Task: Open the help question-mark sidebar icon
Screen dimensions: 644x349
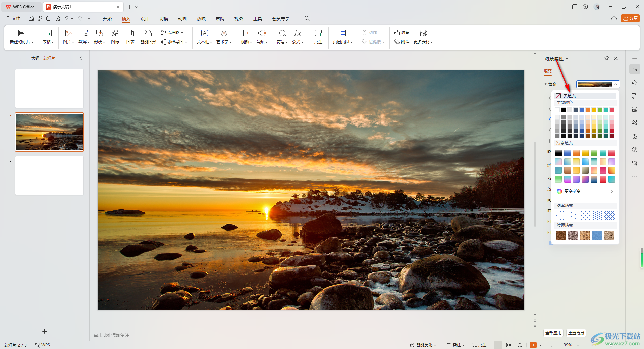Action: pos(635,150)
